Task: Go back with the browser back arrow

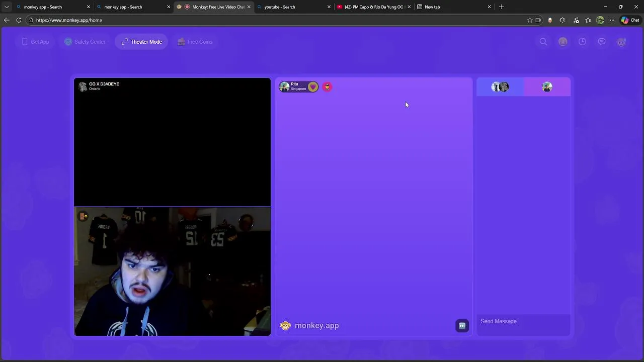Action: pos(7,20)
